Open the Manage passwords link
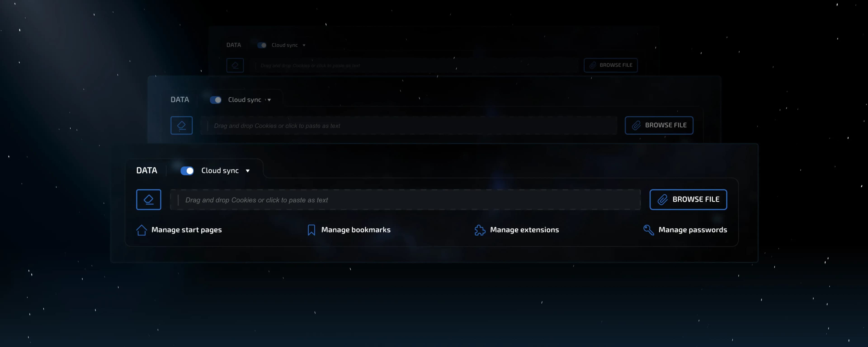868x347 pixels. (692, 230)
